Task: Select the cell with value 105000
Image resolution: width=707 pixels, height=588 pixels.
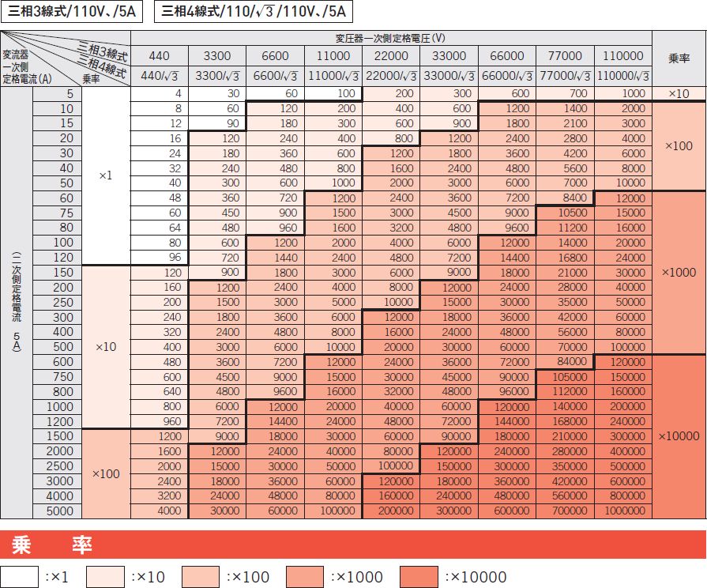Action: [565, 377]
